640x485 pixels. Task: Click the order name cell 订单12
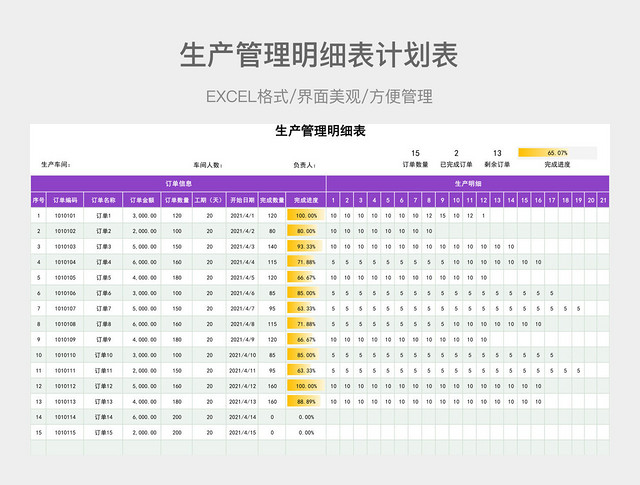pyautogui.click(x=103, y=386)
